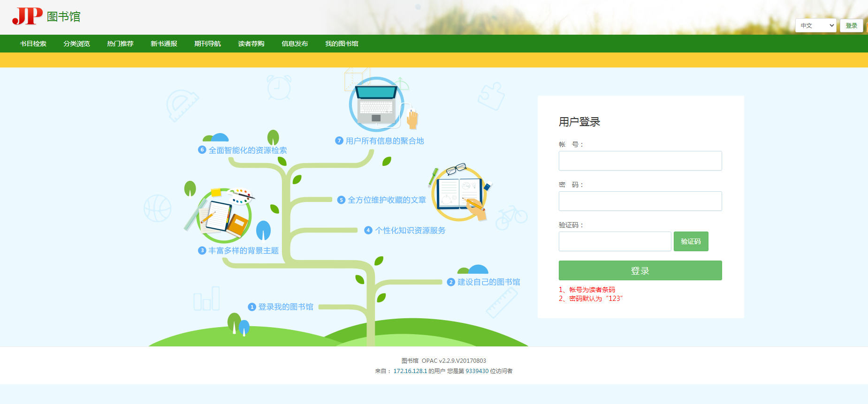868x404 pixels.
Task: Click the top-right 登录 button
Action: coord(851,25)
